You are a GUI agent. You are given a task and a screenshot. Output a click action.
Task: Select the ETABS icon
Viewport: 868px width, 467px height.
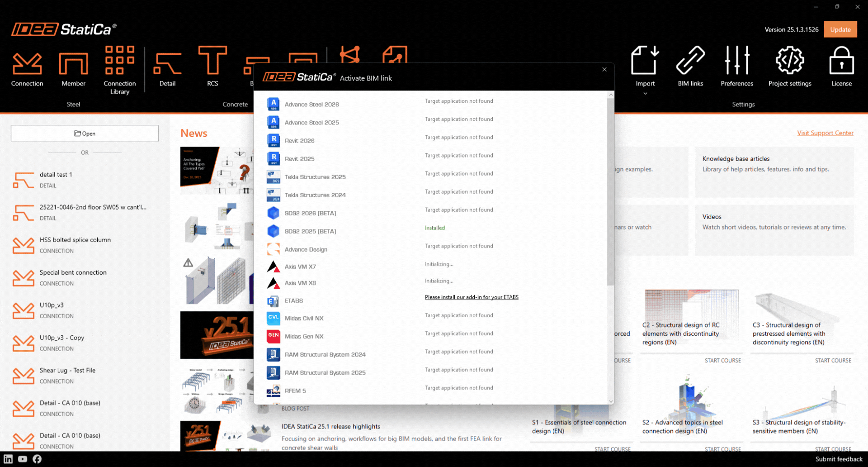273,300
